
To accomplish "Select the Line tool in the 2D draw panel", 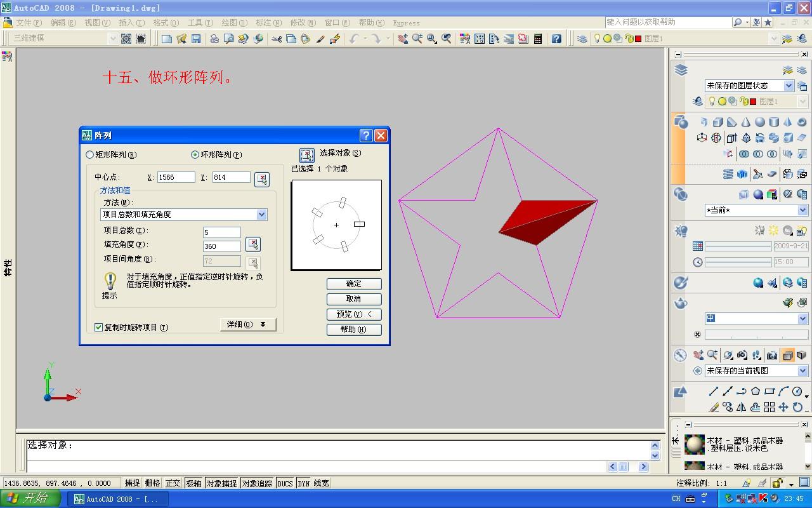I will (714, 391).
